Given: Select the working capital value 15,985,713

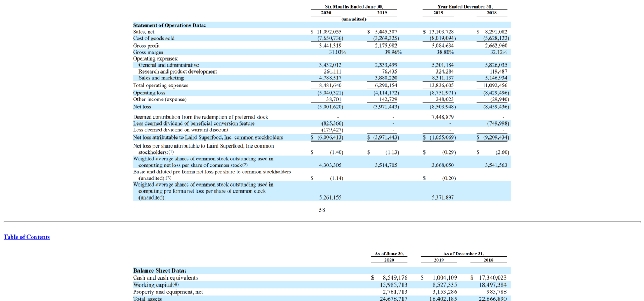Looking at the screenshot, I should (393, 285).
